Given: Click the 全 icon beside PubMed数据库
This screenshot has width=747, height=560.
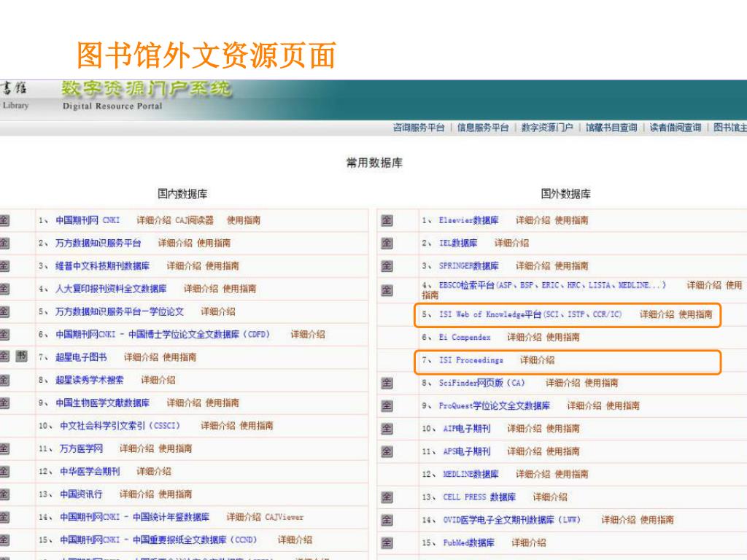Looking at the screenshot, I should [x=387, y=542].
